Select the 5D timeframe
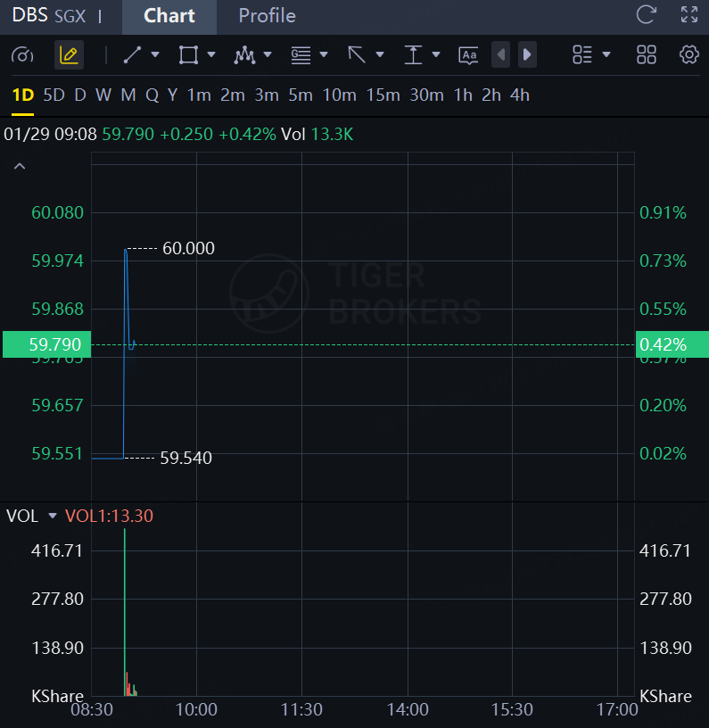The width and height of the screenshot is (709, 728). (x=54, y=95)
